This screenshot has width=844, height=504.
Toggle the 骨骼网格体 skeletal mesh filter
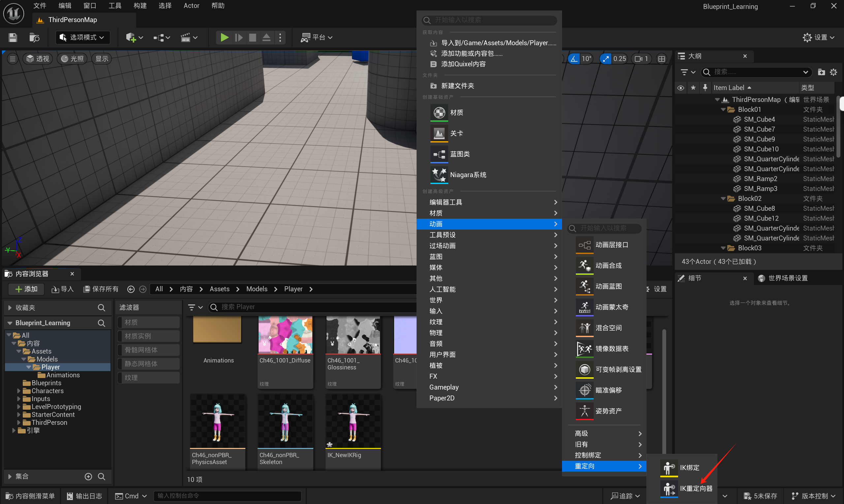(148, 350)
